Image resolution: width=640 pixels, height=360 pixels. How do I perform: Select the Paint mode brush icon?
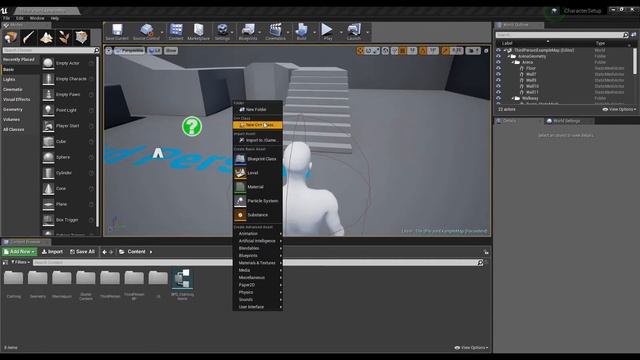29,38
